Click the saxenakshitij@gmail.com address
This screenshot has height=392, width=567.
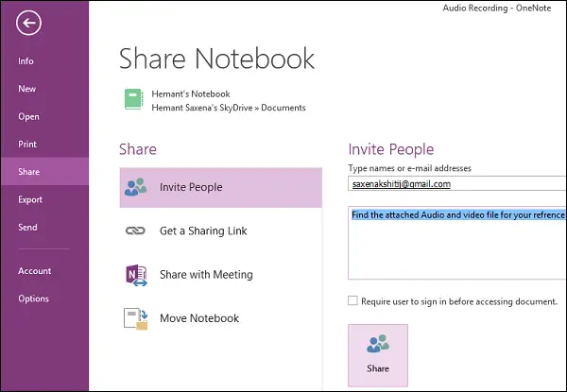(402, 184)
